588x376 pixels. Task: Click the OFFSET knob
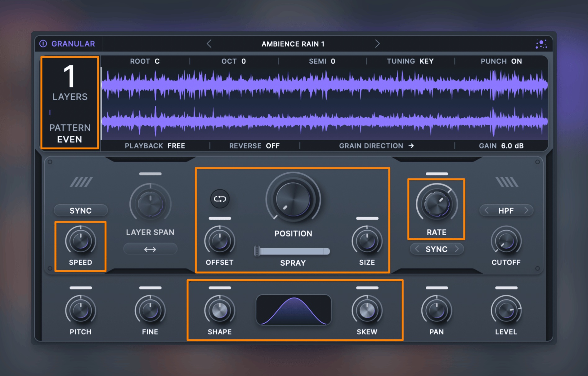click(220, 241)
